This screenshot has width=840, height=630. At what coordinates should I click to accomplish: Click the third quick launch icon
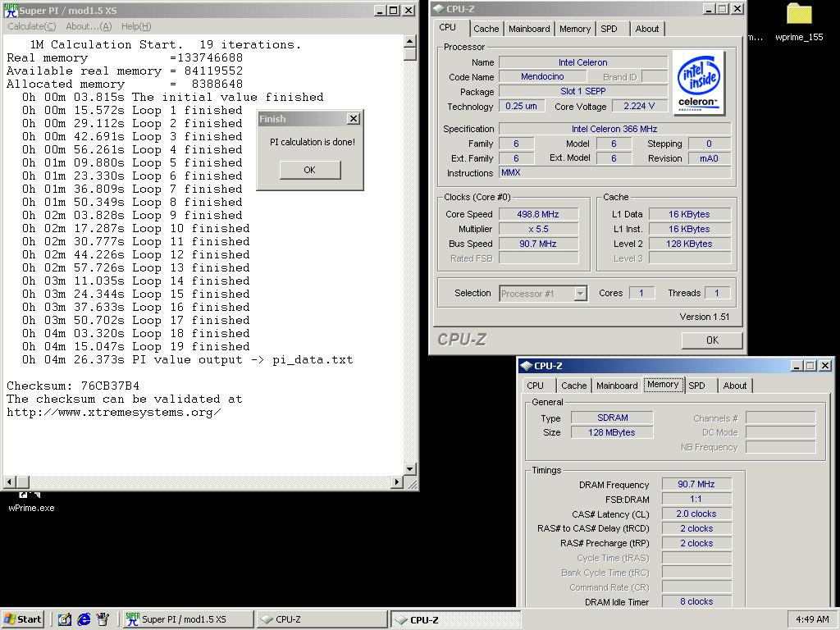pyautogui.click(x=103, y=619)
